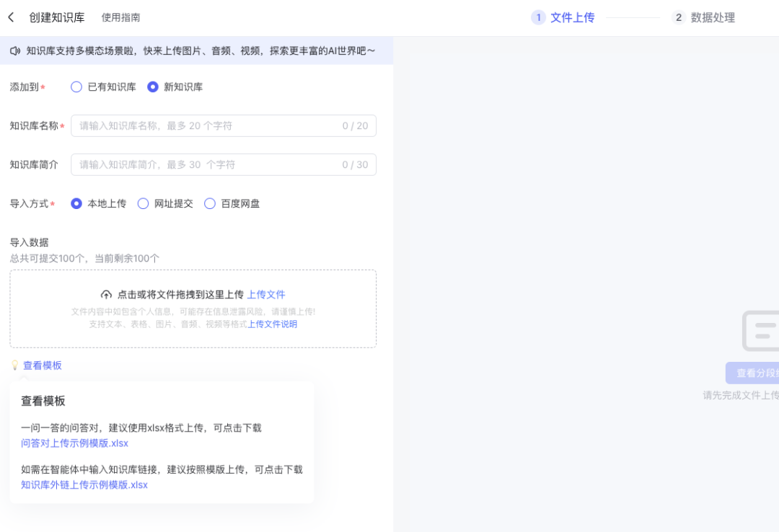Click the speaker icon in the announcement banner

tap(15, 50)
